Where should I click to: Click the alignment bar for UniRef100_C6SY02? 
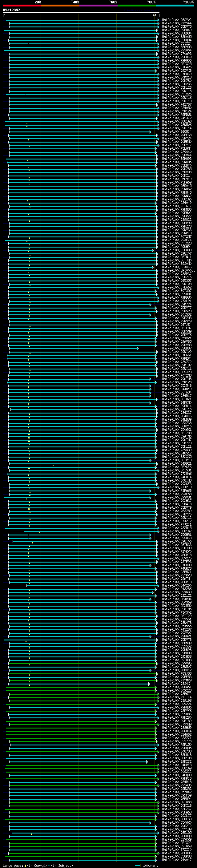[x=82, y=20]
